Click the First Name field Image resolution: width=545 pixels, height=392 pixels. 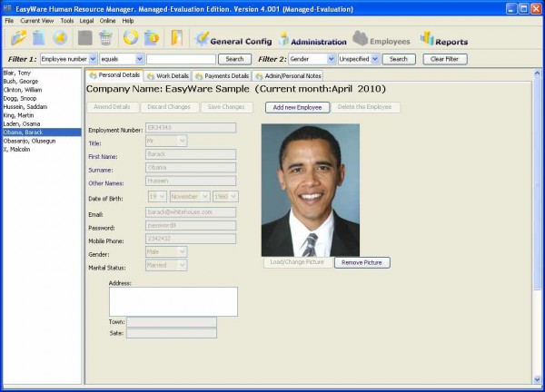click(x=191, y=154)
